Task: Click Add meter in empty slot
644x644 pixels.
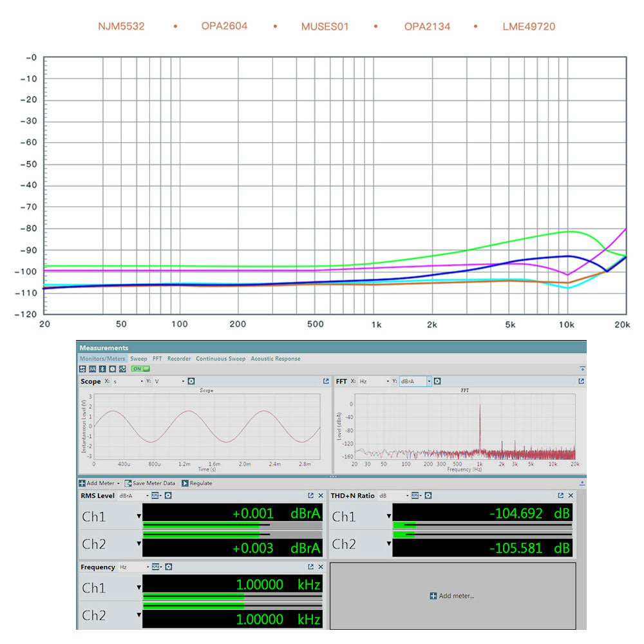Action: click(452, 596)
